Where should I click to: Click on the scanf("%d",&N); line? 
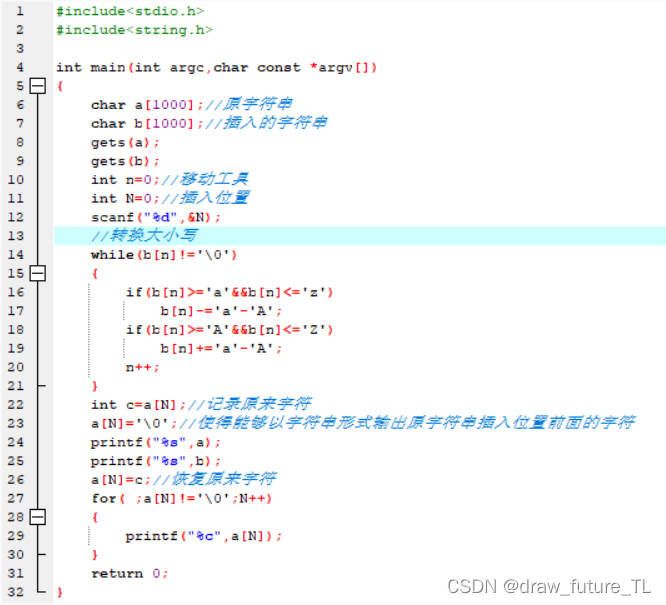pyautogui.click(x=155, y=217)
